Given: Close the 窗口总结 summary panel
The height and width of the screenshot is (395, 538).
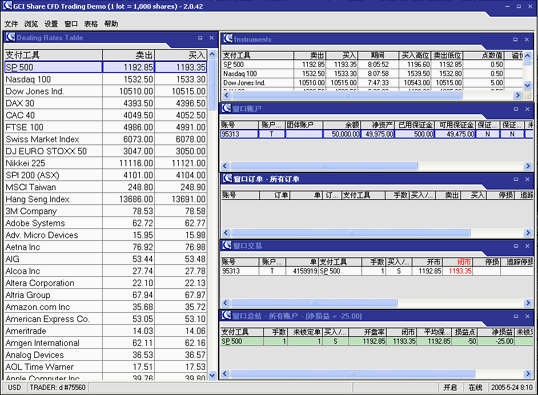Looking at the screenshot, I should click(527, 316).
